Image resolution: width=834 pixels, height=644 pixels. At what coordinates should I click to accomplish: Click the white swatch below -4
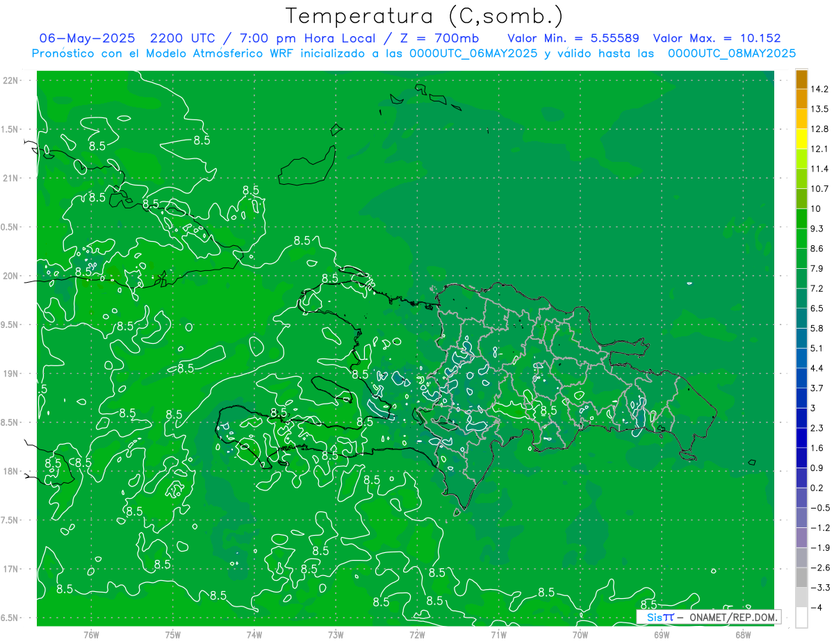801,618
